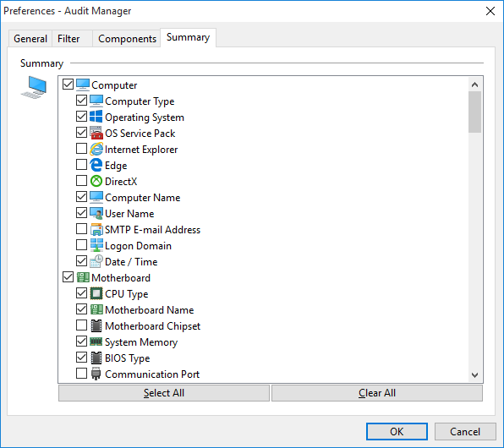Image resolution: width=504 pixels, height=448 pixels.
Task: Click the Edge browser icon
Action: pos(96,165)
